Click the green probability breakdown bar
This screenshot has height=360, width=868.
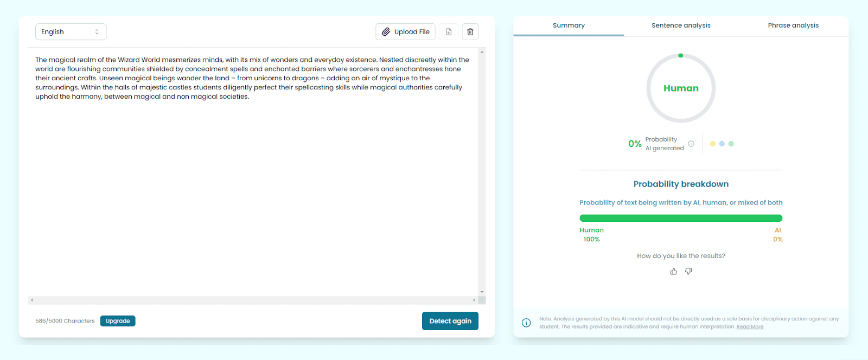(681, 218)
